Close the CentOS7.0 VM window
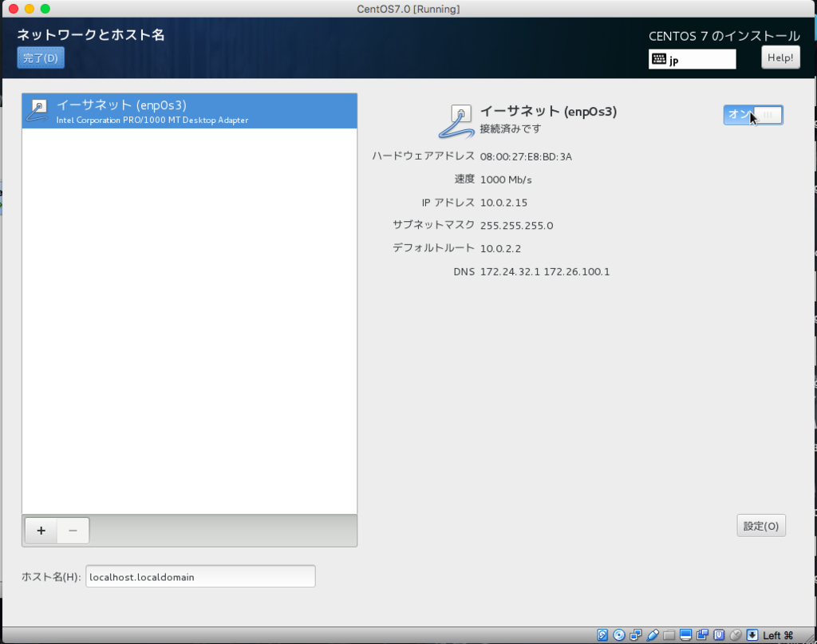 tap(14, 9)
